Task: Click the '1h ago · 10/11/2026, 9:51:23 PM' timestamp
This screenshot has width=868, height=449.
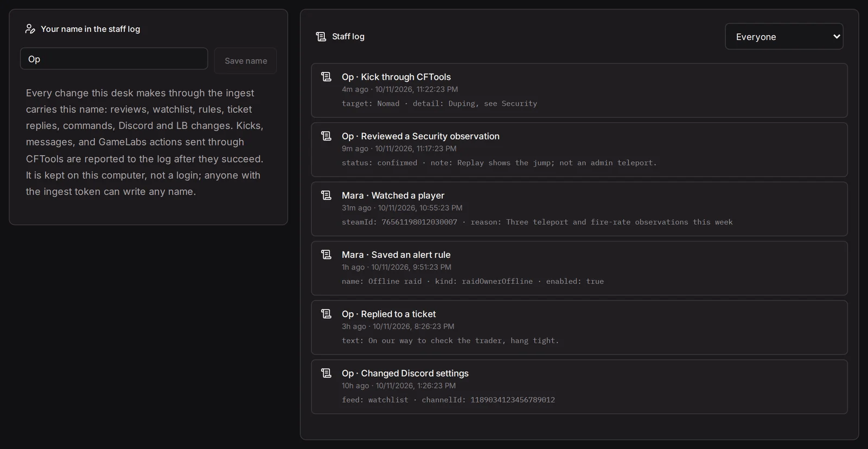Action: click(x=397, y=267)
